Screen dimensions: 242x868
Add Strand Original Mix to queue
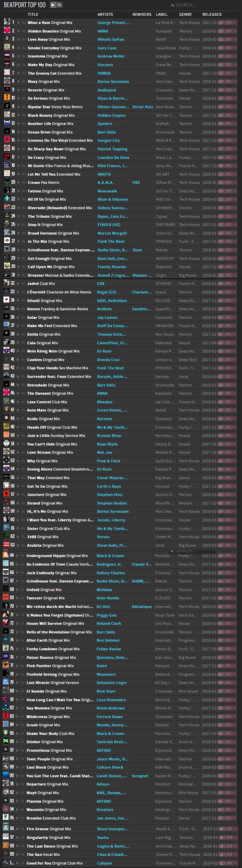click(x=23, y=503)
